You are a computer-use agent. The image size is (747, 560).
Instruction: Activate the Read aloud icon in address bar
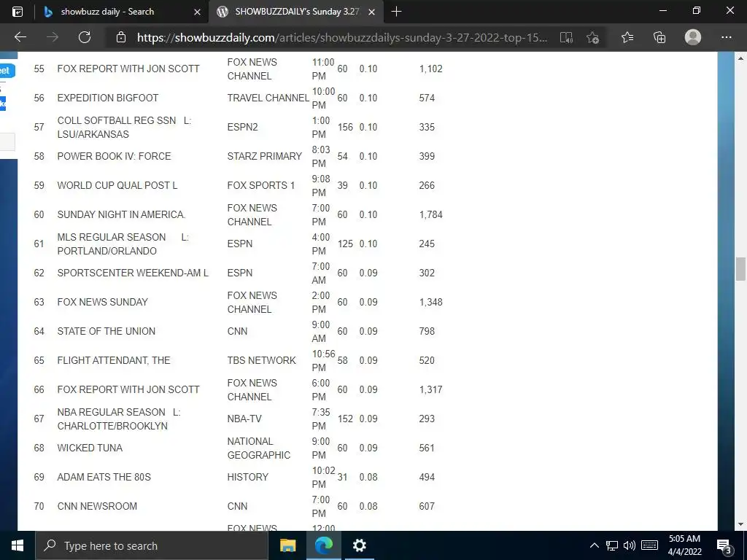(566, 38)
